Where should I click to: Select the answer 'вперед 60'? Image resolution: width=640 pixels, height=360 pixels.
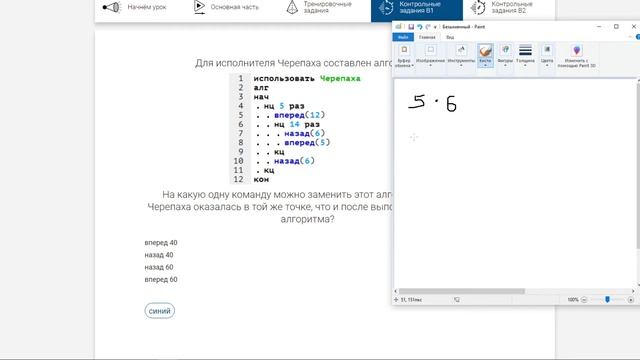161,279
